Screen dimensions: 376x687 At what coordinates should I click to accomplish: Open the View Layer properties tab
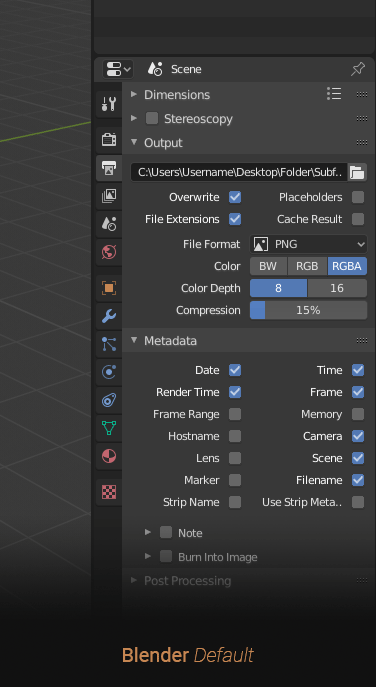[x=109, y=196]
